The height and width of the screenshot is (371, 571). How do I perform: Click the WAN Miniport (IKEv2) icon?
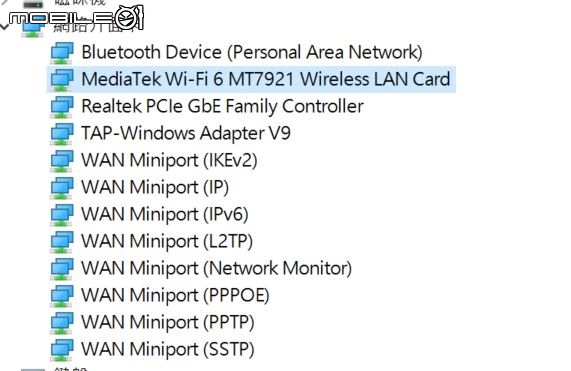[62, 160]
